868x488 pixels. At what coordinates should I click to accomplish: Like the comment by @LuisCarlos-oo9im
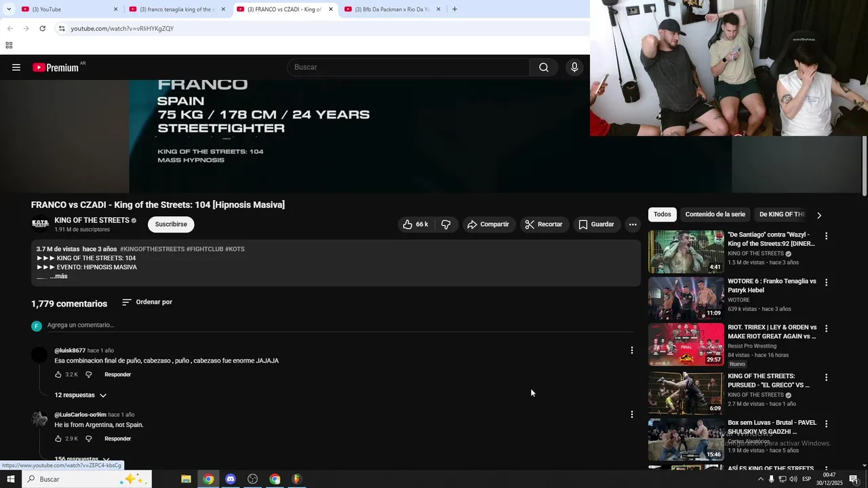pos(58,439)
